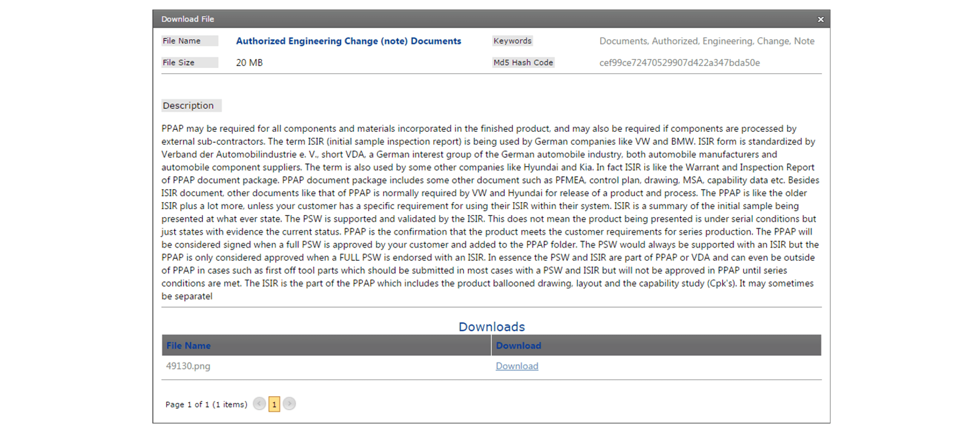Click the File Name label at top
Screen dimensions: 980x434
189,41
